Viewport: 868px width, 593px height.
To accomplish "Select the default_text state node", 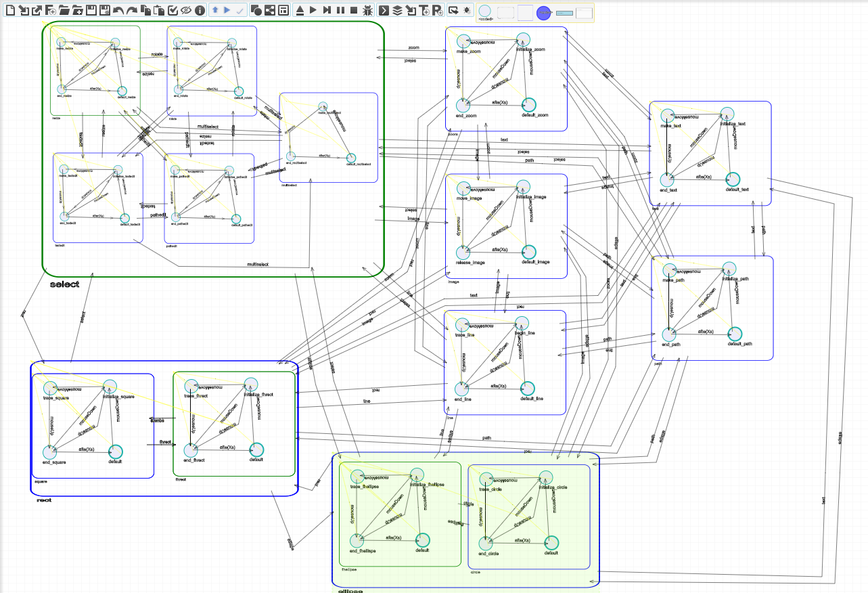I will point(733,179).
